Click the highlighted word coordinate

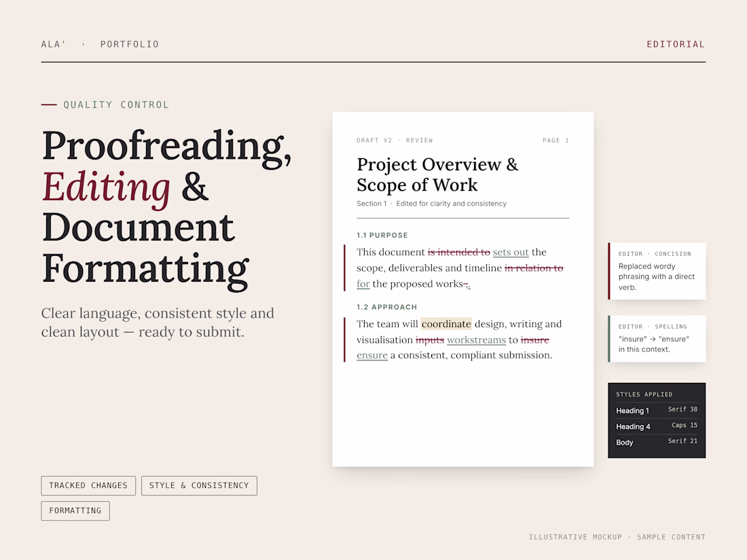point(446,324)
